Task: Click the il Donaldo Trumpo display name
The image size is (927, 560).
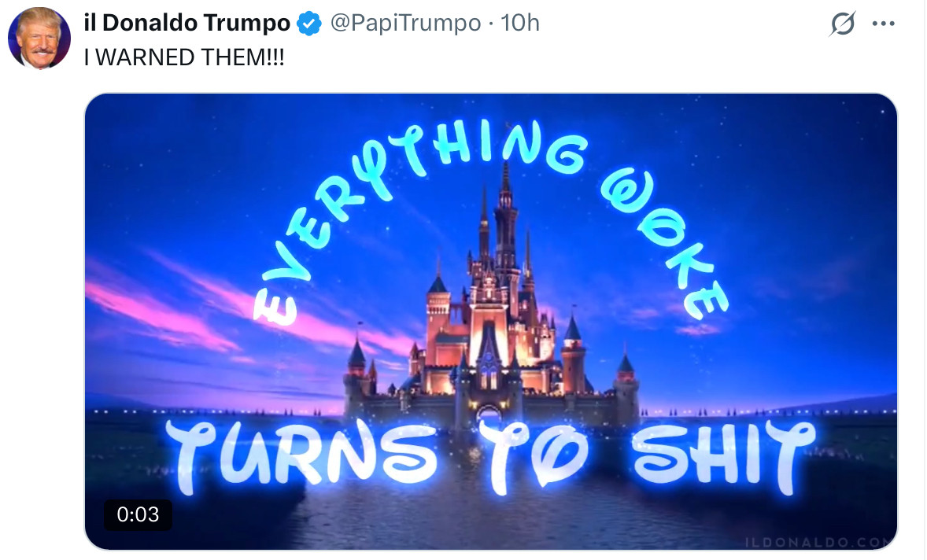Action: pyautogui.click(x=187, y=23)
